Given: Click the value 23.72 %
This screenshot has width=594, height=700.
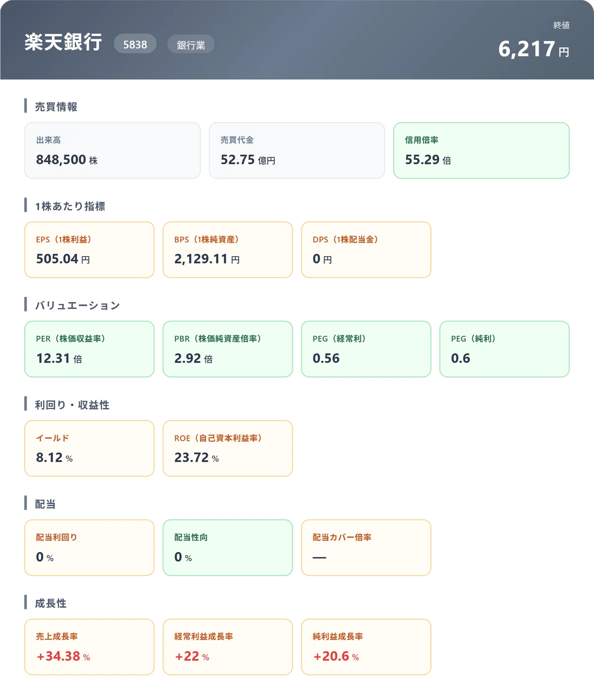Looking at the screenshot, I should tap(197, 458).
